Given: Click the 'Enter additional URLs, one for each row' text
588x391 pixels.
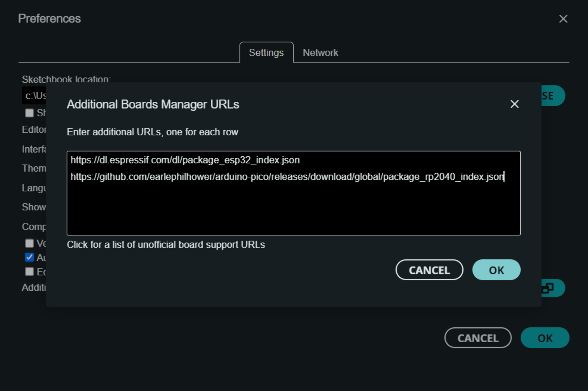Looking at the screenshot, I should coord(152,132).
